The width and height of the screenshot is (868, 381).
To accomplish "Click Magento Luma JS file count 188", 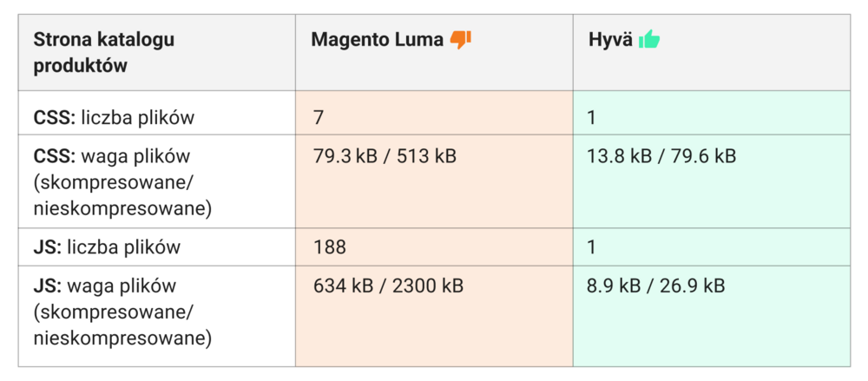I will pos(330,247).
